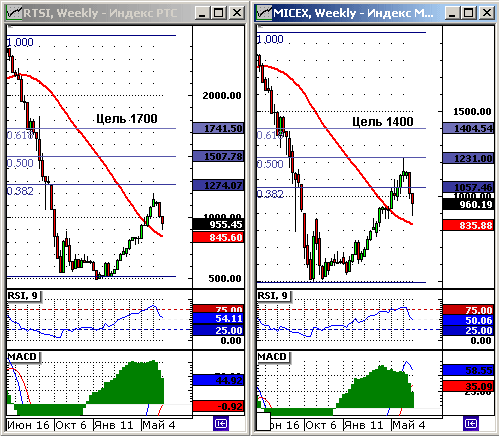
Task: Click the RSI 25.00 level tag in MICEX window
Action: pos(468,330)
